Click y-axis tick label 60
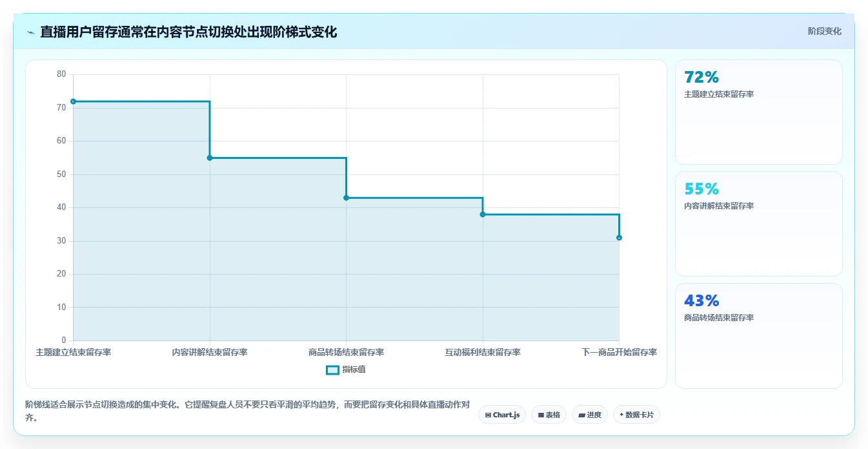 pyautogui.click(x=61, y=141)
